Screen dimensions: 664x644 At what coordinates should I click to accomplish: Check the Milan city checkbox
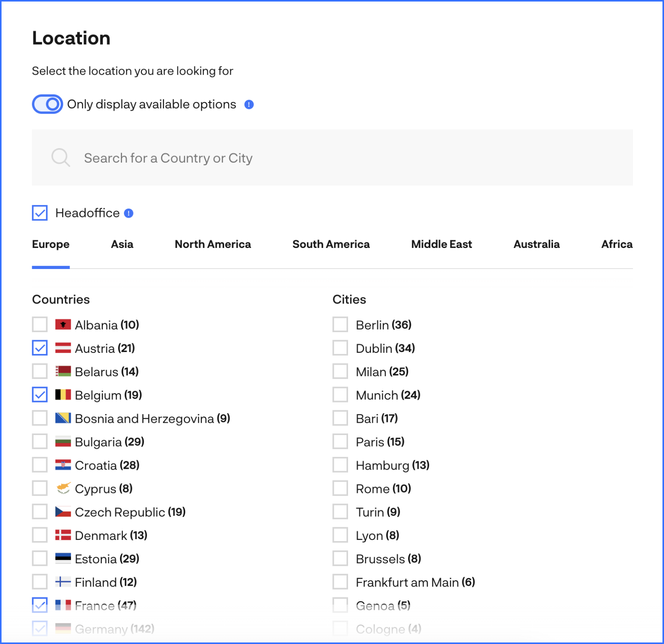(340, 371)
